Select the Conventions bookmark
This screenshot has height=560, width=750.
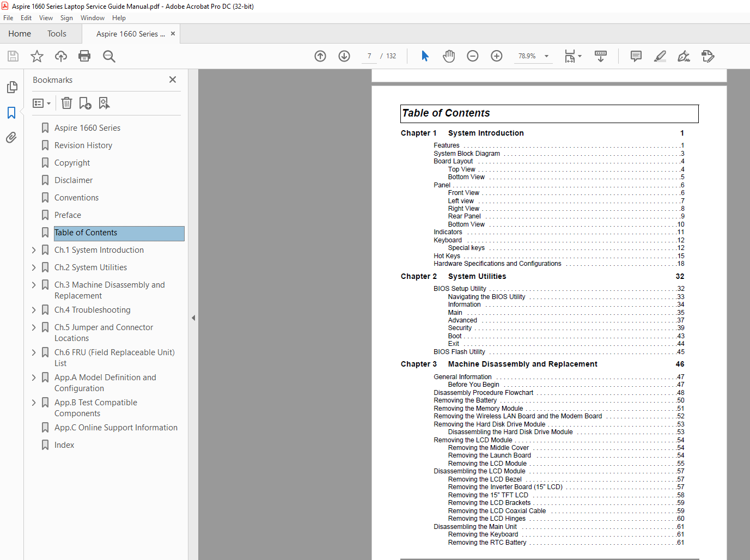click(x=76, y=198)
